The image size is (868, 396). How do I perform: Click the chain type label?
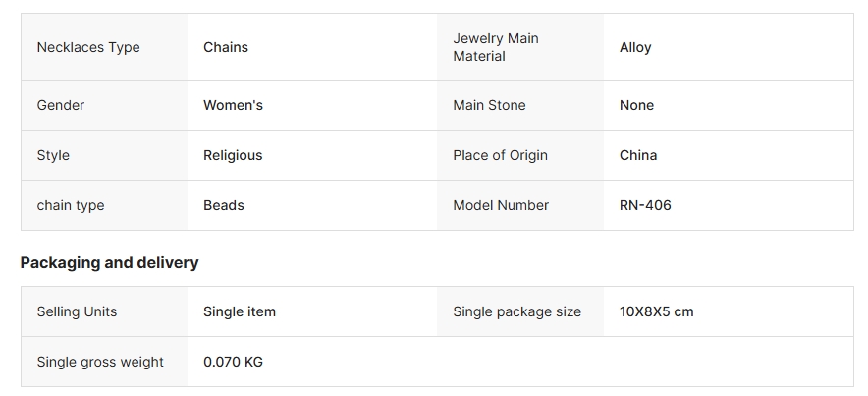(71, 205)
